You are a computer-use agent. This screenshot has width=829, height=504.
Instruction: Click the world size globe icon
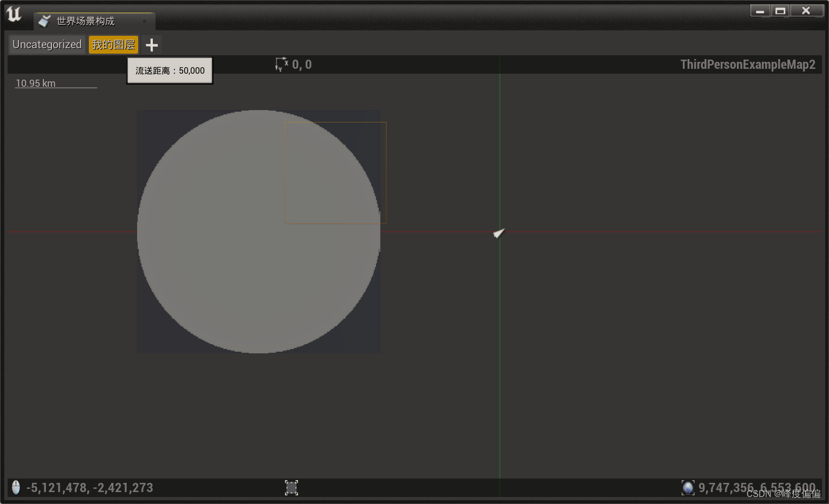click(688, 488)
